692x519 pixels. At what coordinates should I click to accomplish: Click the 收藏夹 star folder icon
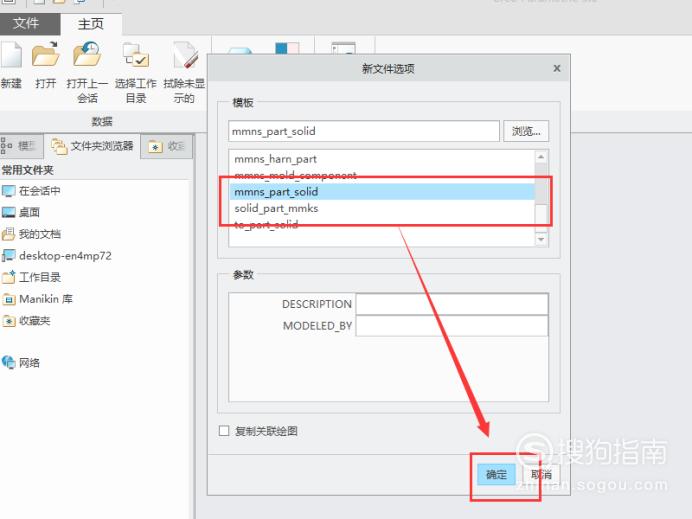(8, 320)
